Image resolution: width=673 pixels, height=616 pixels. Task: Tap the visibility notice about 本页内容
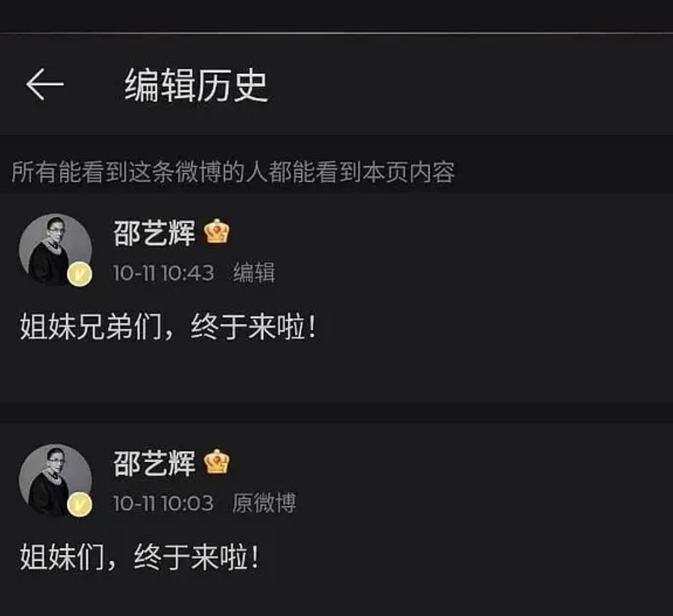(x=233, y=172)
